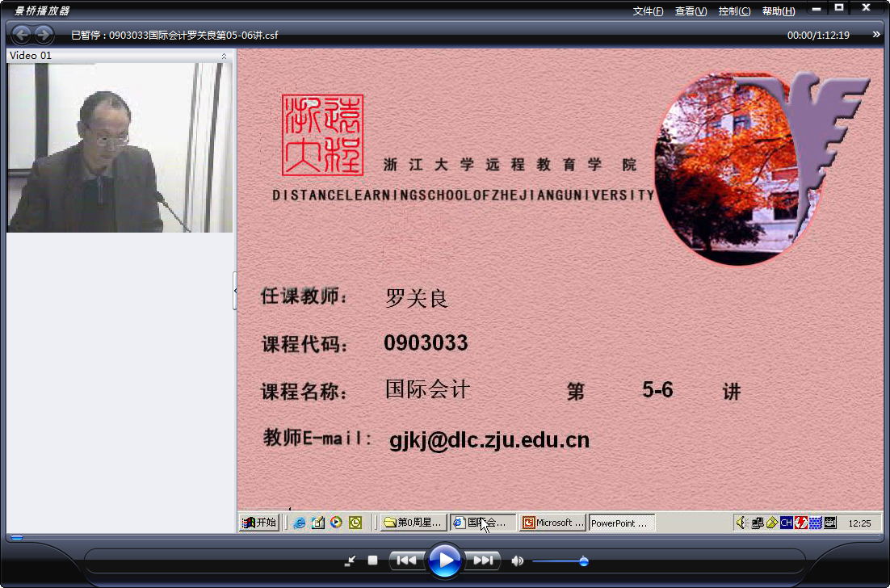Click the yellow pencil tray icon
890x588 pixels.
[771, 523]
